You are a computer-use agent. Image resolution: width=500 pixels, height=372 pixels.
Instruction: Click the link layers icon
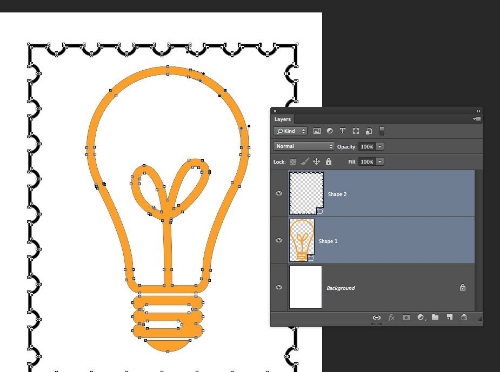pyautogui.click(x=376, y=318)
